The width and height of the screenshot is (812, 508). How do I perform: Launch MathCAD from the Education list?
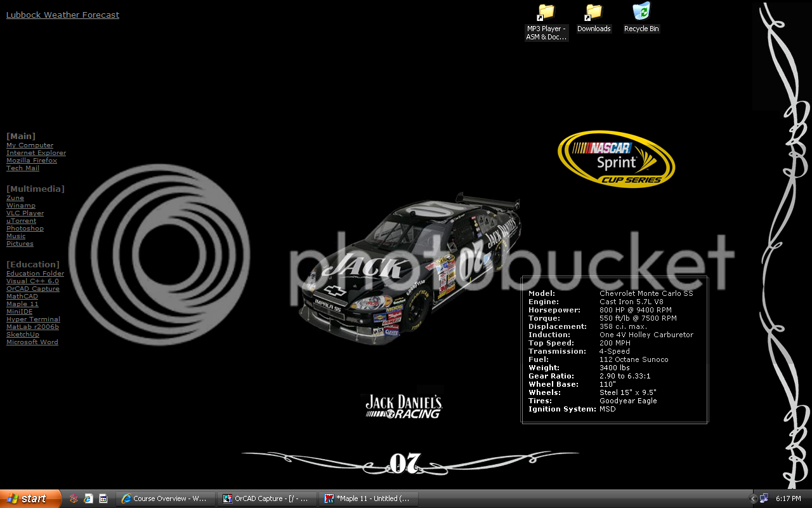(22, 297)
